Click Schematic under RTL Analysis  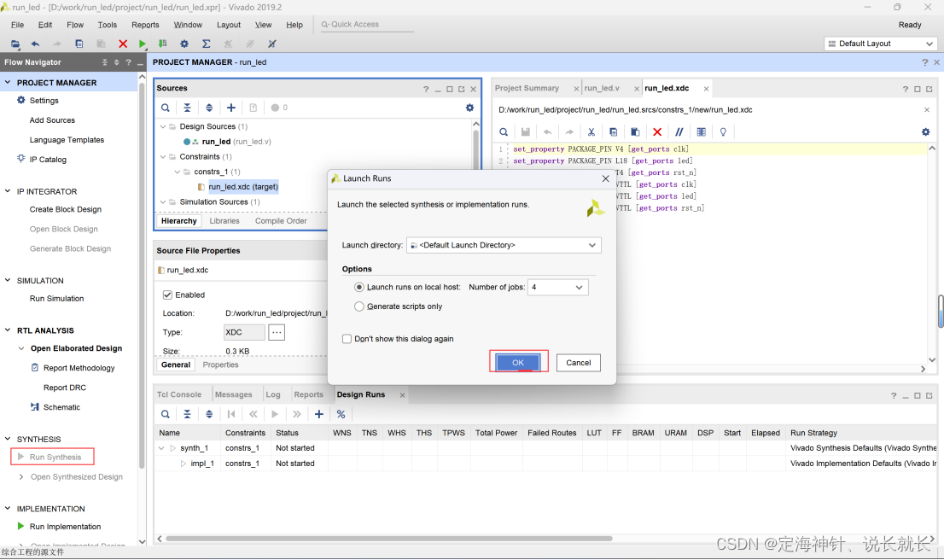(61, 408)
